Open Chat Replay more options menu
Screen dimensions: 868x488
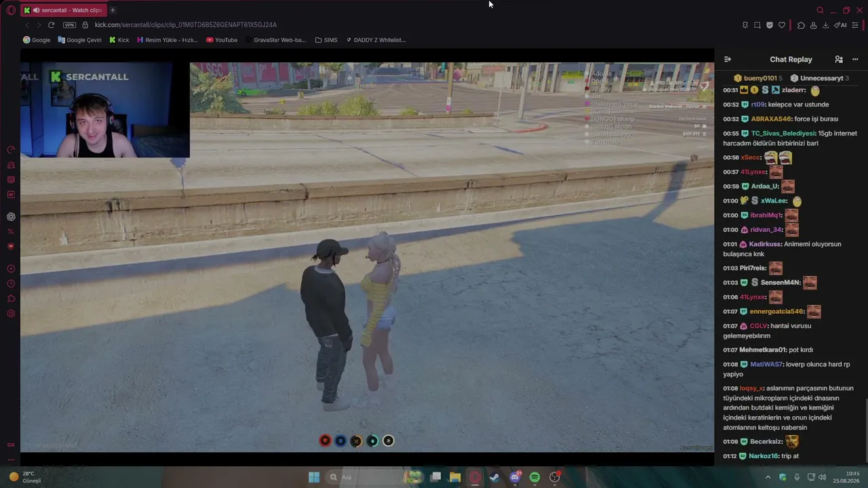pyautogui.click(x=855, y=60)
